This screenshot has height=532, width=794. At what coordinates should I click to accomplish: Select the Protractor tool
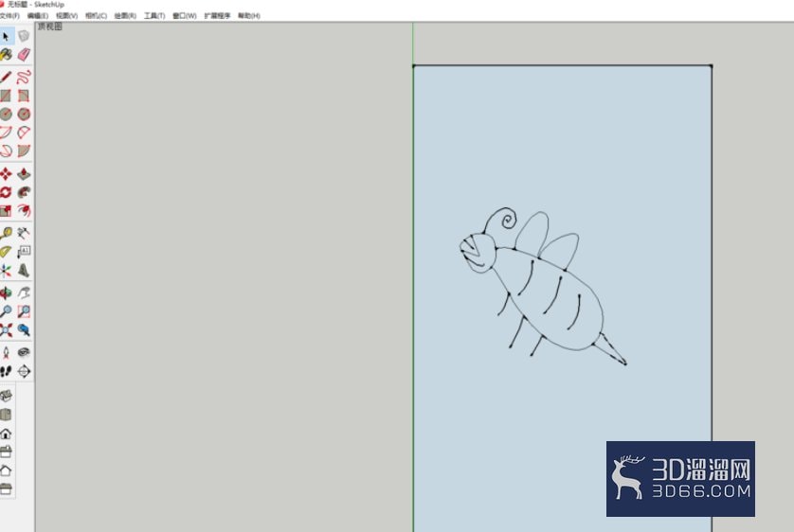tap(6, 252)
